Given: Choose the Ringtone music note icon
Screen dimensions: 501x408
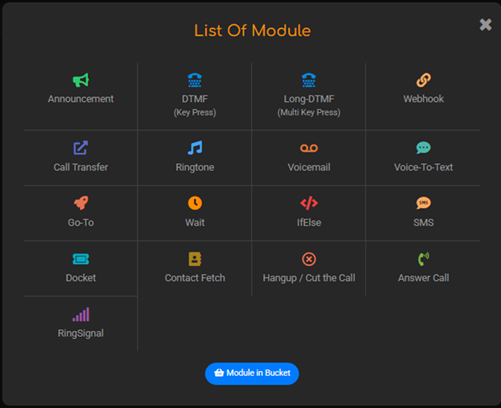Looking at the screenshot, I should [195, 148].
